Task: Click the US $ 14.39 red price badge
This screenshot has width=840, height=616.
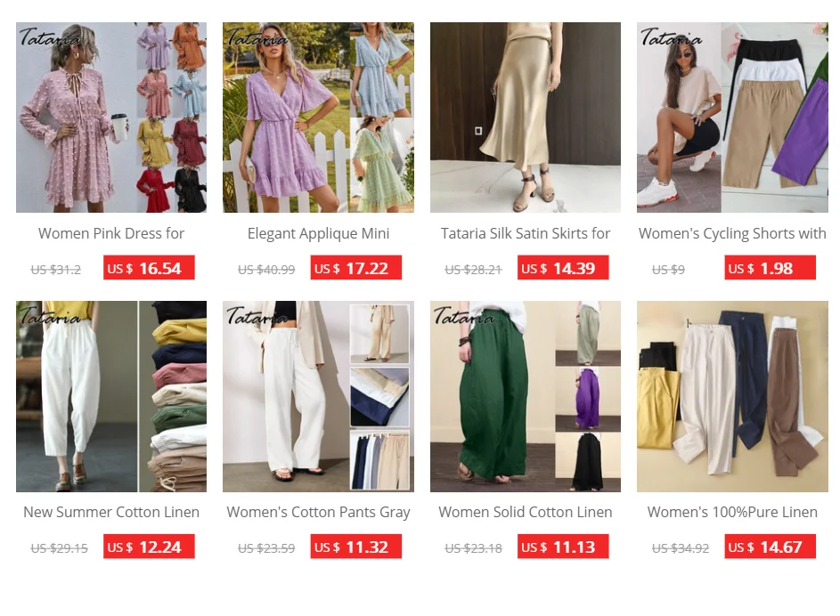Action: click(x=563, y=268)
